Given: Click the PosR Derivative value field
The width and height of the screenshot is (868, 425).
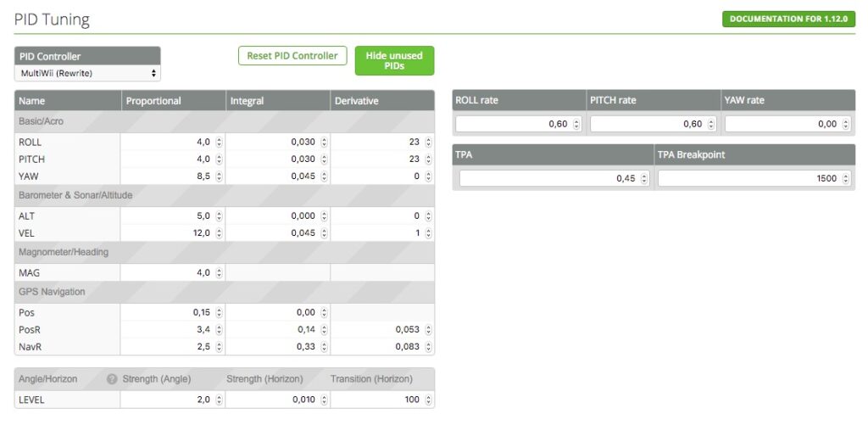Looking at the screenshot, I should coord(381,329).
